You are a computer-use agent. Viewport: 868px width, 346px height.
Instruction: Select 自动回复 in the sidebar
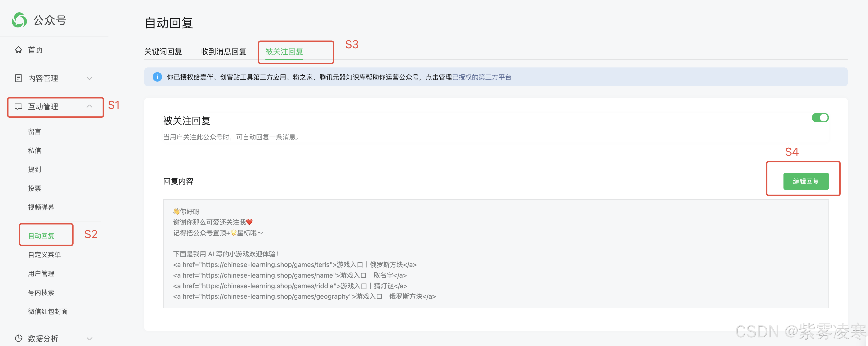pos(41,235)
